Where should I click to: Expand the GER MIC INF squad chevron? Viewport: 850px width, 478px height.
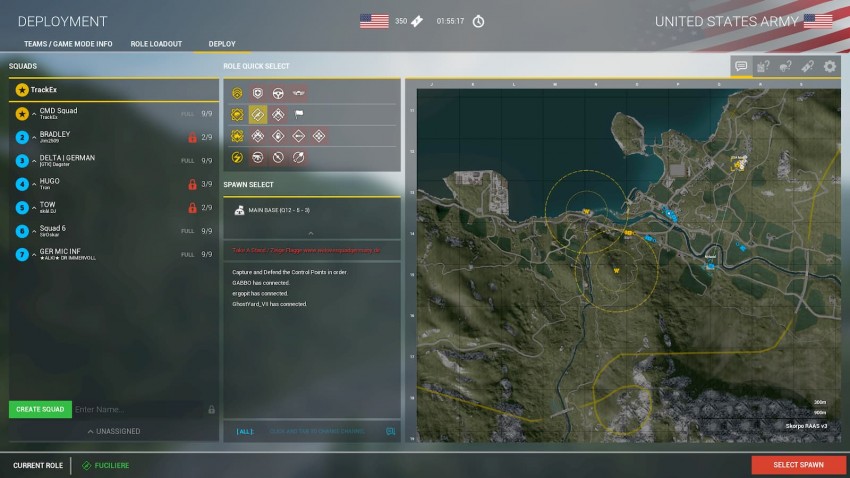tap(34, 254)
